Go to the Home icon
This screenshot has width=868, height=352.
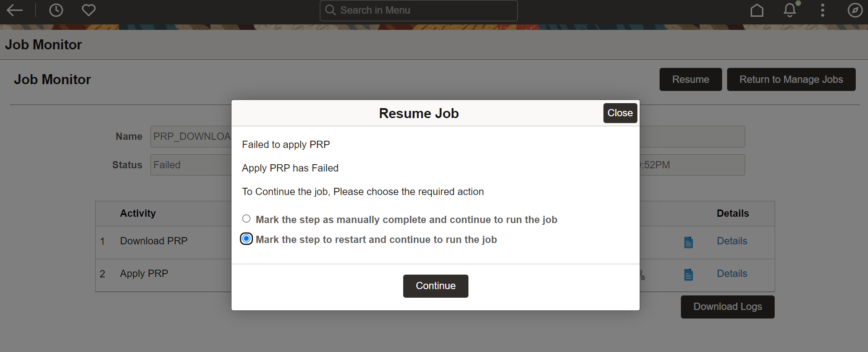point(757,10)
